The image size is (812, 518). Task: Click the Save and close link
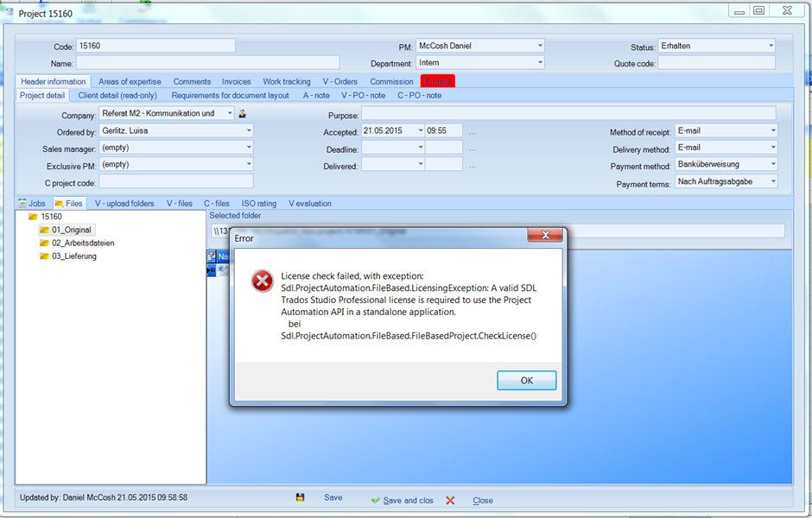(x=408, y=501)
